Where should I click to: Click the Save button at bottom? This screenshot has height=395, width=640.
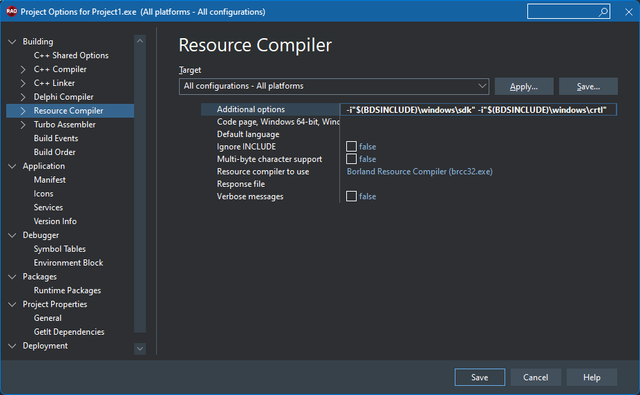click(480, 377)
